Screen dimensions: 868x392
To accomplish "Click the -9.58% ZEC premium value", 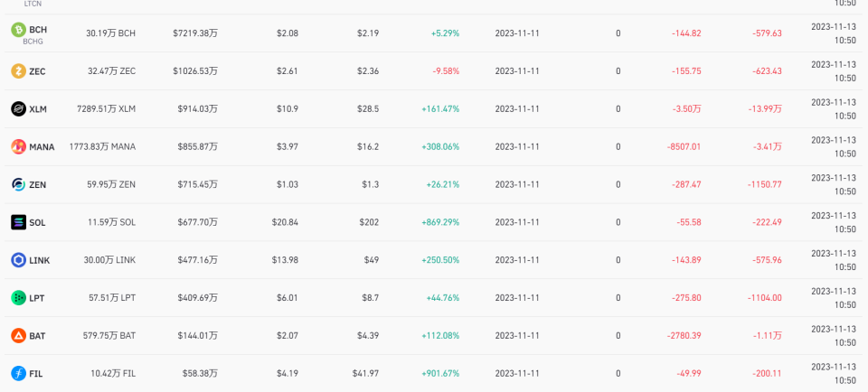I will pyautogui.click(x=446, y=71).
